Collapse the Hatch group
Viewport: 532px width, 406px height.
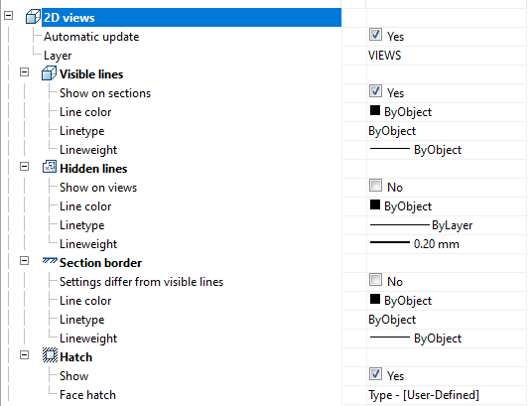pyautogui.click(x=24, y=355)
